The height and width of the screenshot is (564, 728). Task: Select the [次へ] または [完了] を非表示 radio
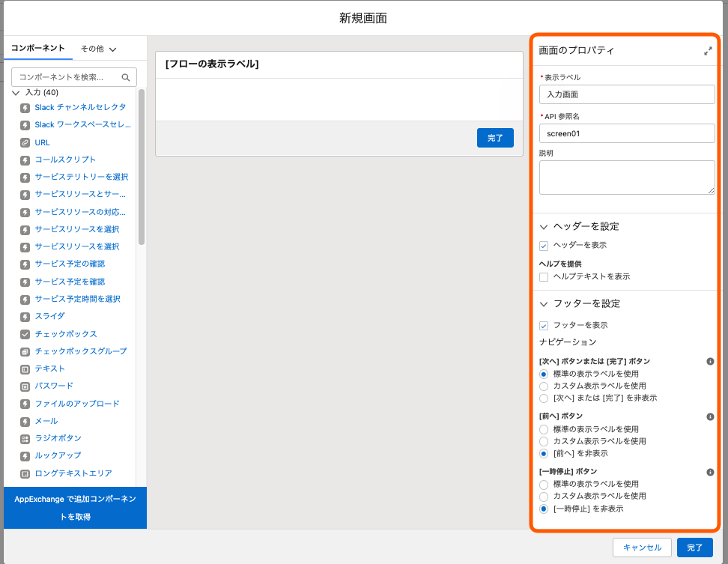pos(544,398)
